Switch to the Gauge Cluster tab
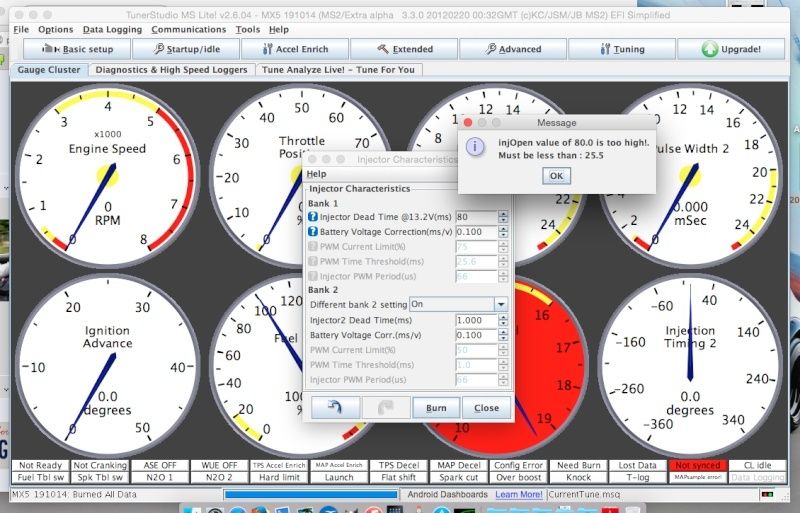Screen dimensions: 800x513 (49, 69)
